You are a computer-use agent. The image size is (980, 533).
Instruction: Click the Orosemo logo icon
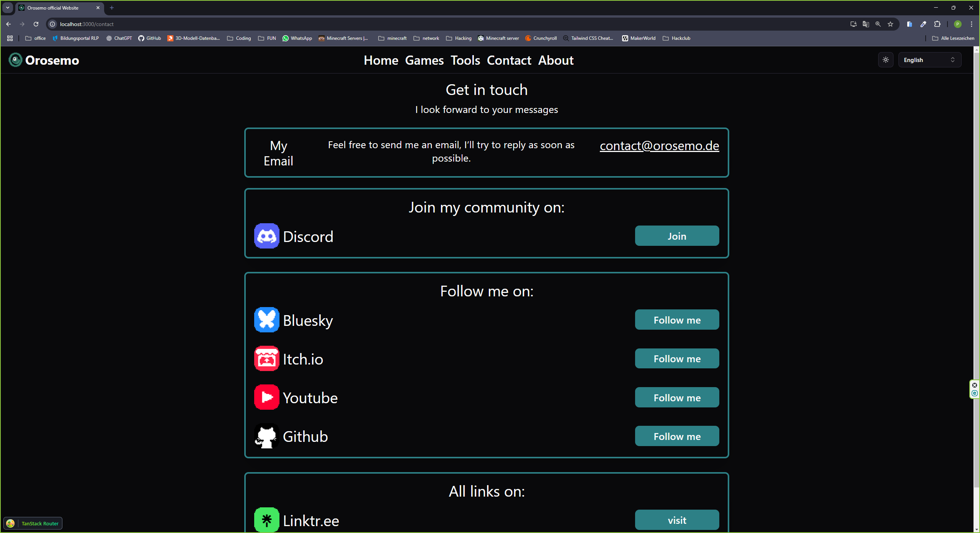coord(15,60)
